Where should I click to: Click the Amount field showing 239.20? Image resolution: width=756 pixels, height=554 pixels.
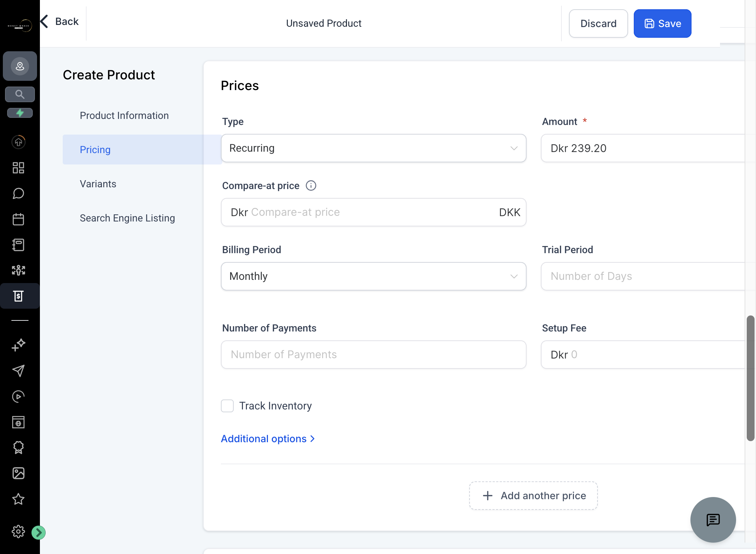coord(643,148)
